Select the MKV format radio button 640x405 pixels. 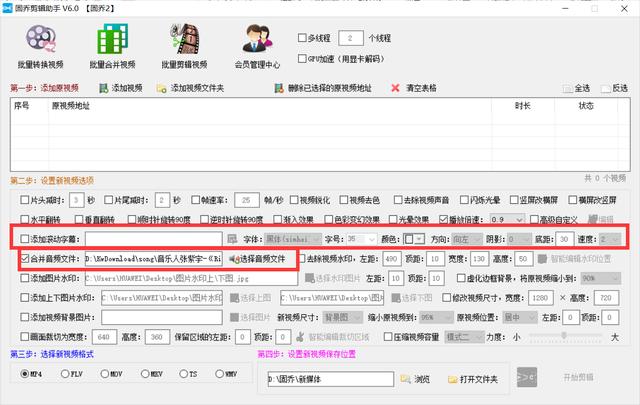click(x=144, y=374)
